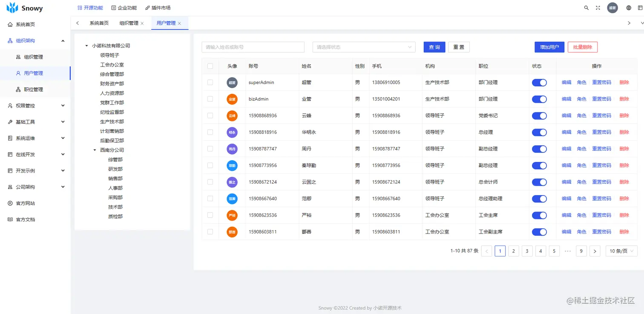
Task: Open the 请选择状态 status dropdown
Action: [x=364, y=47]
